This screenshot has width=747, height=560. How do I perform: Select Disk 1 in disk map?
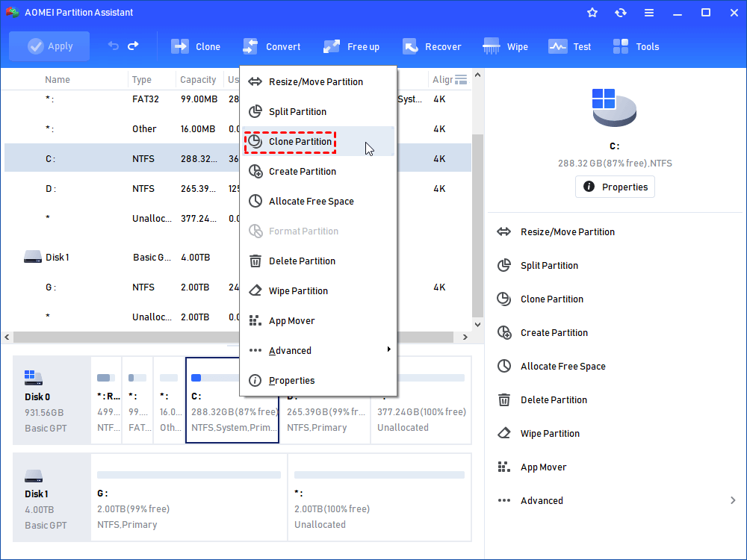52,497
